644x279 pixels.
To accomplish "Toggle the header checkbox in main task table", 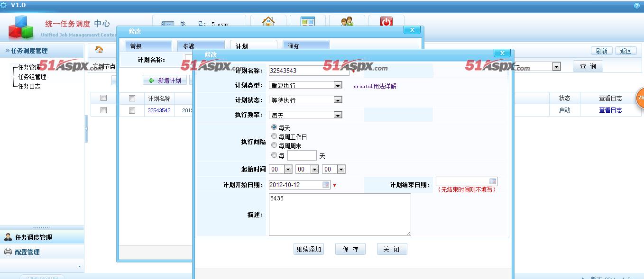I will pos(104,98).
